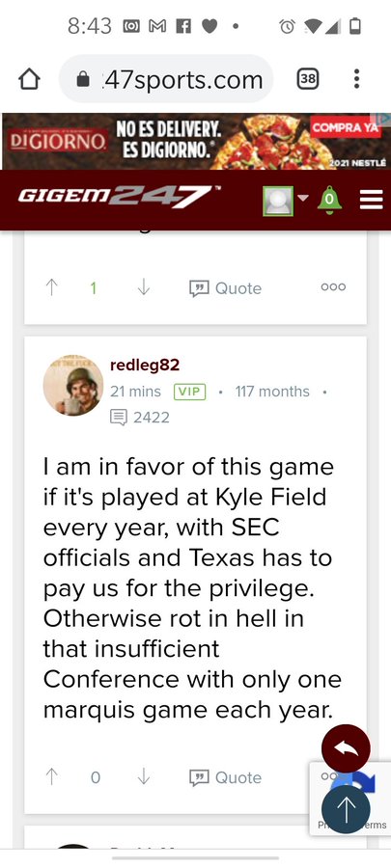Open the DiGiorno Compra Ya ad banner

click(x=195, y=142)
